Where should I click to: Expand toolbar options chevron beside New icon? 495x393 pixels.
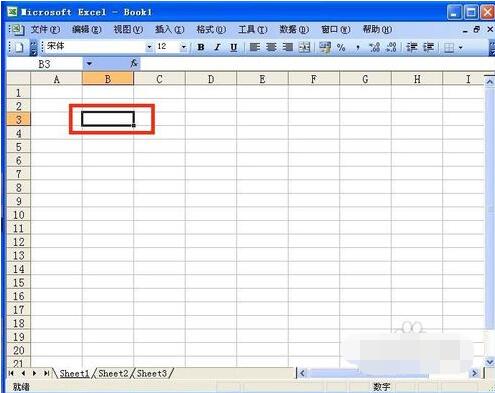pyautogui.click(x=33, y=48)
